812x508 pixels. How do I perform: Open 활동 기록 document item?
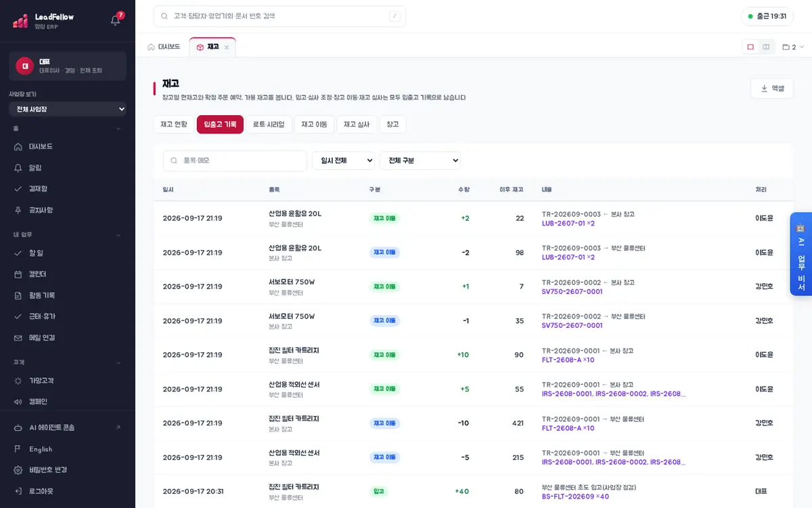pyautogui.click(x=68, y=295)
